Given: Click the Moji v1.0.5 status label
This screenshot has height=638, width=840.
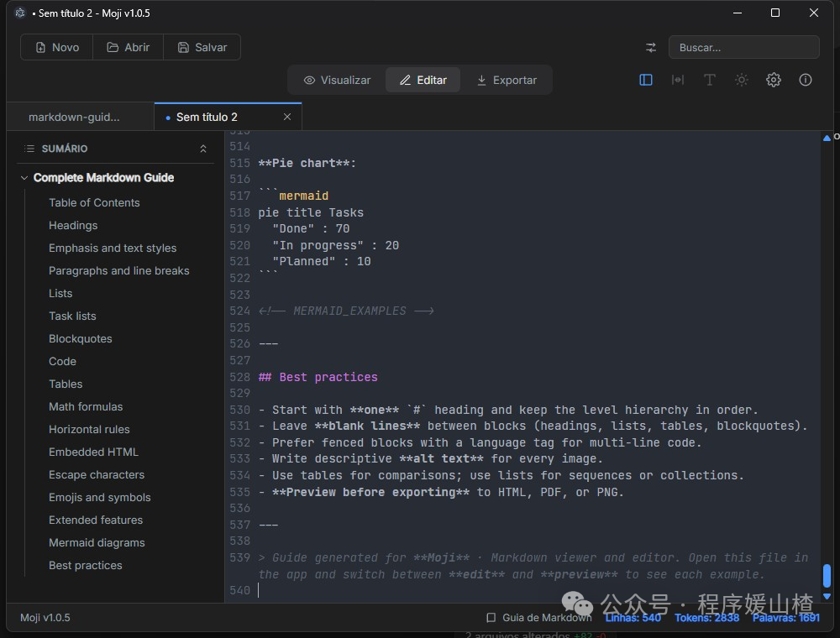Looking at the screenshot, I should tap(45, 618).
